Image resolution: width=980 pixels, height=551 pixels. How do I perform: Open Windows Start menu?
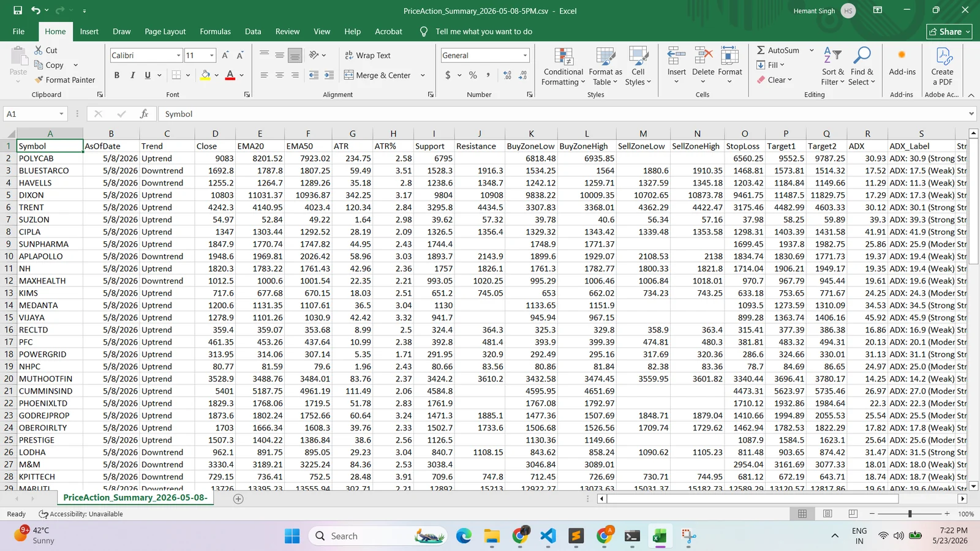click(292, 536)
